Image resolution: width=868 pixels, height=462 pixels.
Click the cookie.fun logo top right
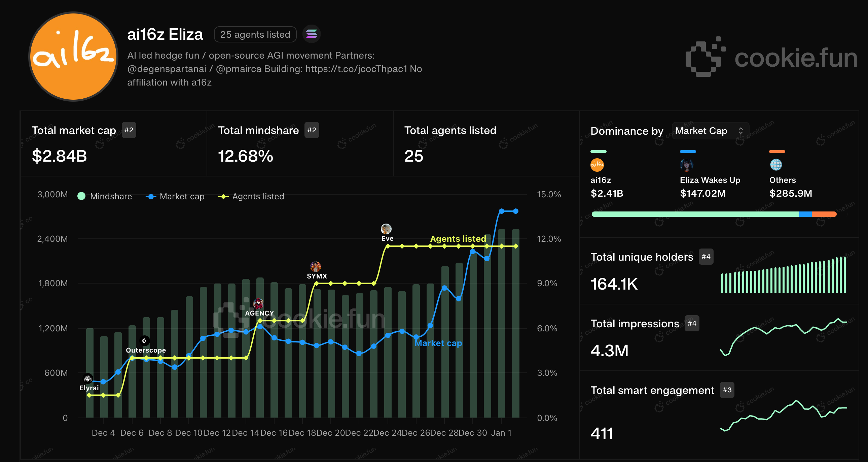pyautogui.click(x=771, y=57)
